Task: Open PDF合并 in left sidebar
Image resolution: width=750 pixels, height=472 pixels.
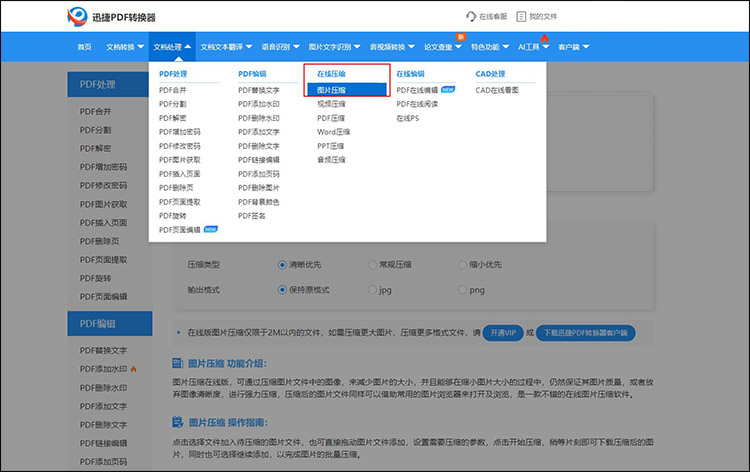Action: [x=95, y=111]
